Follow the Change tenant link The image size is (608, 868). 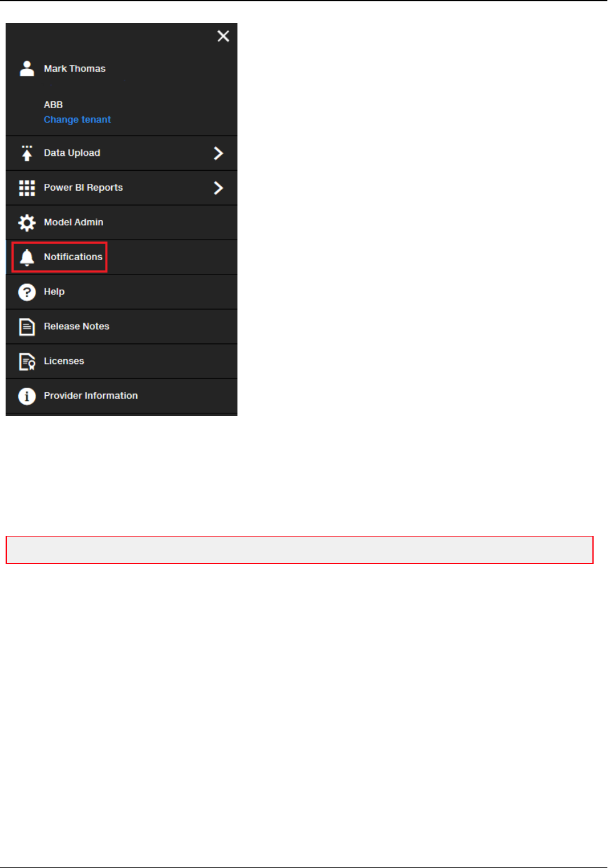(x=77, y=119)
